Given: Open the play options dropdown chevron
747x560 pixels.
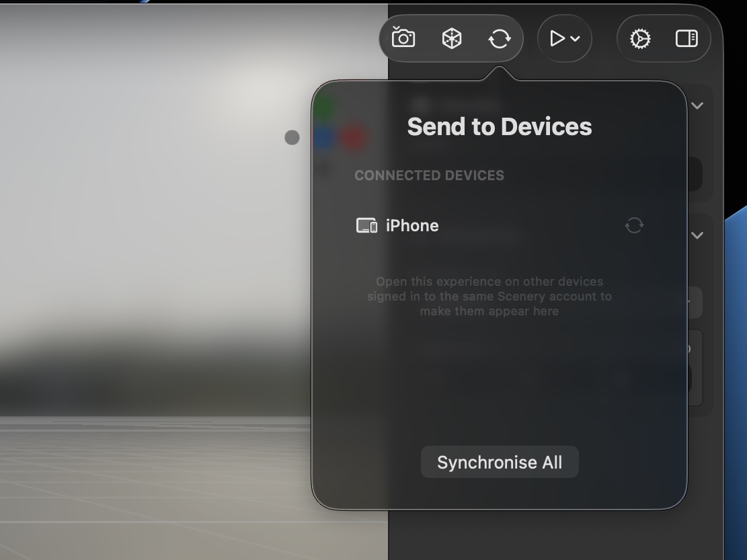Looking at the screenshot, I should (x=575, y=38).
